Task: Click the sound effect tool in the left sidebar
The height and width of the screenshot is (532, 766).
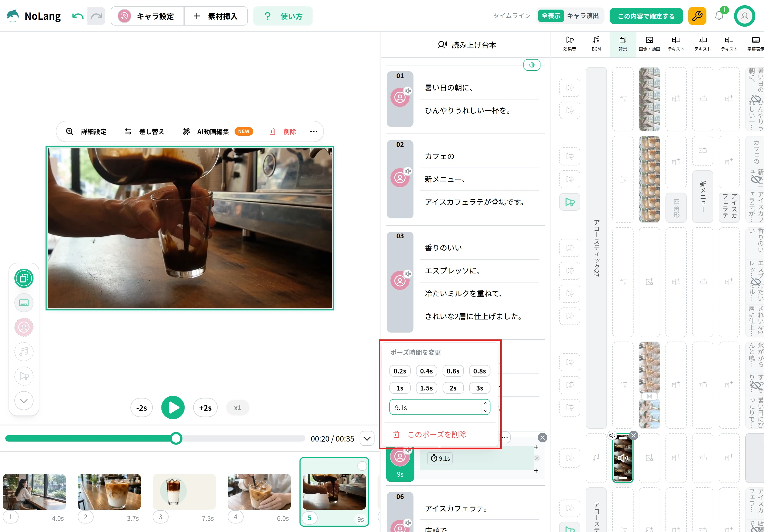Action: coord(24,376)
